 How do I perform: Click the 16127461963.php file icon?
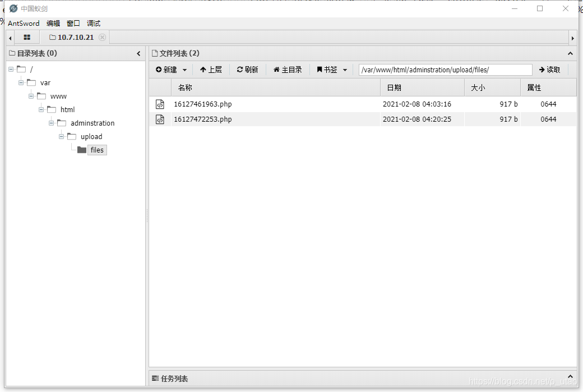(x=160, y=104)
